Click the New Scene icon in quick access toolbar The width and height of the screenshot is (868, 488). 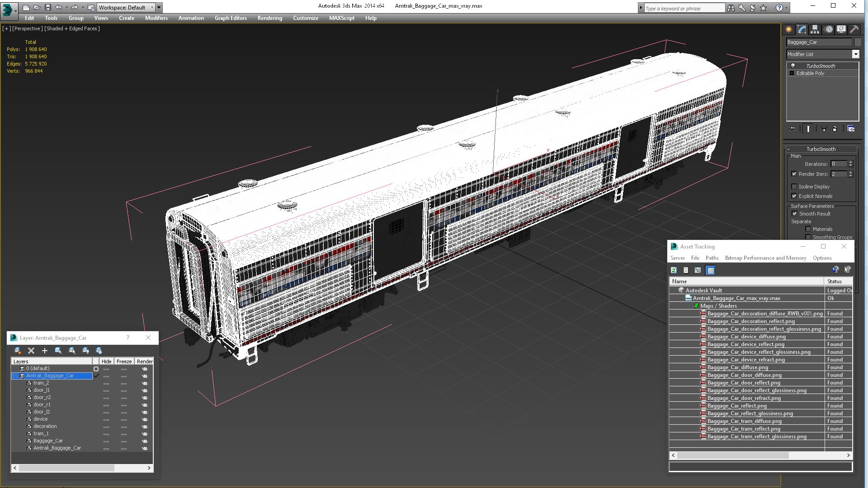[26, 7]
